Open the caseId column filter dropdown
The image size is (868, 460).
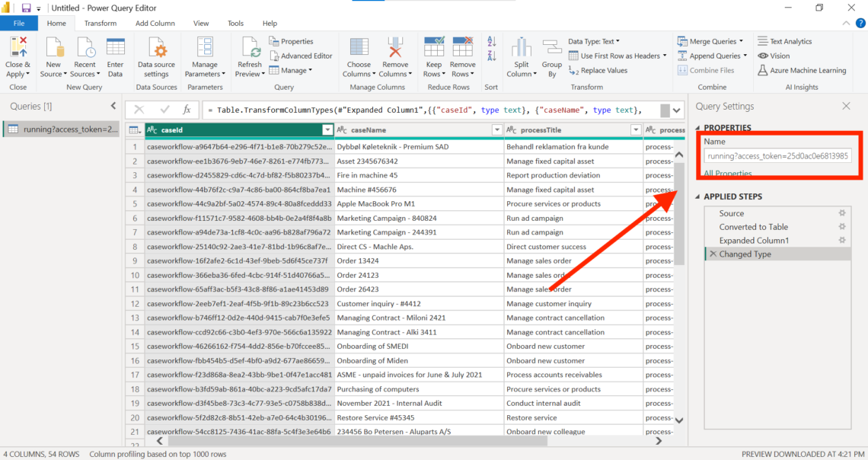[x=327, y=130]
